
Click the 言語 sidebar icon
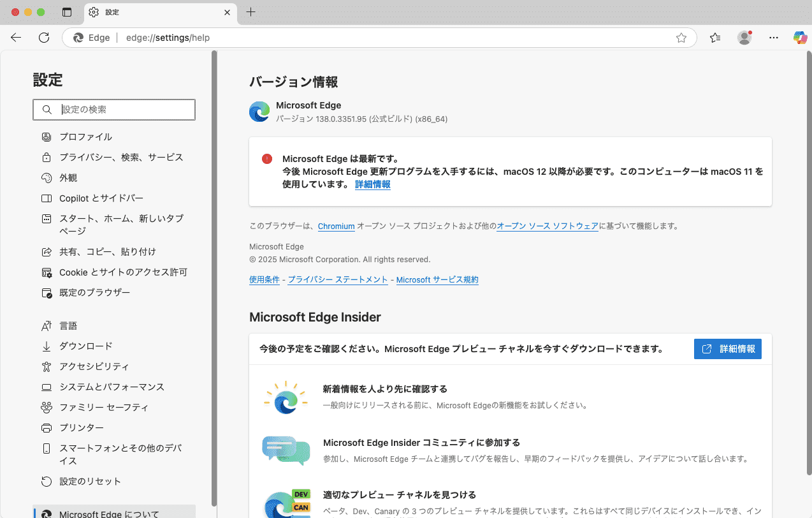tap(47, 326)
